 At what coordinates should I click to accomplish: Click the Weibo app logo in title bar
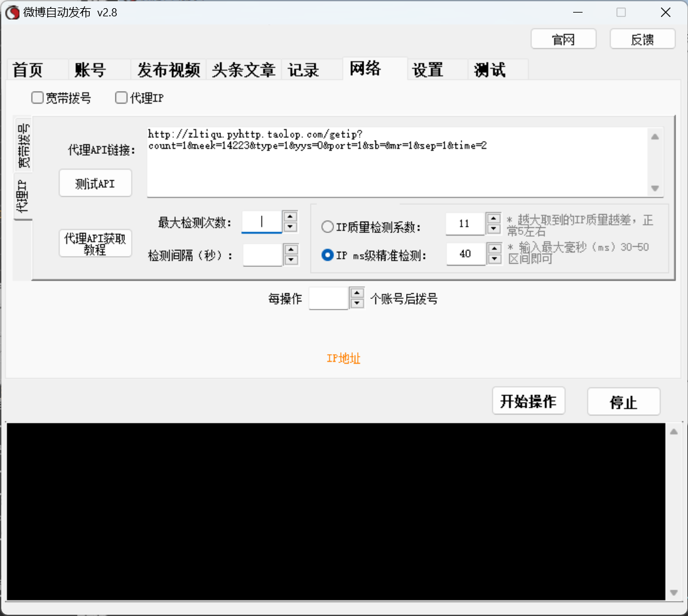[13, 13]
